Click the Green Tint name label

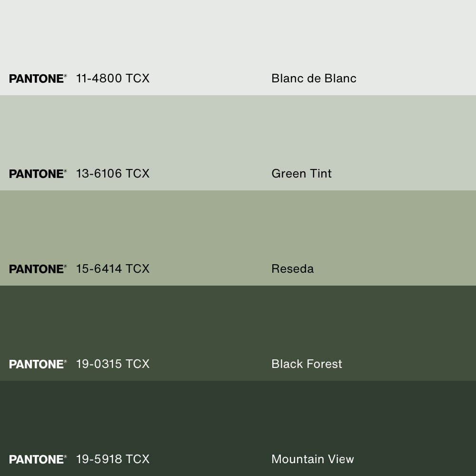tap(301, 174)
